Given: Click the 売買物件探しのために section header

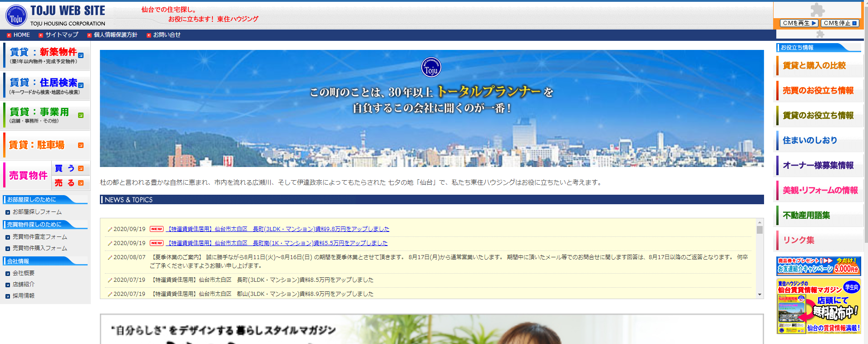Looking at the screenshot, I should click(x=45, y=224).
